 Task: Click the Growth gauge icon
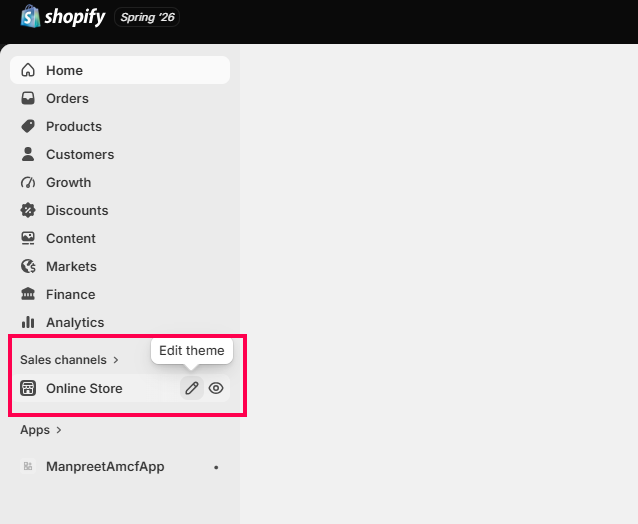pyautogui.click(x=28, y=182)
